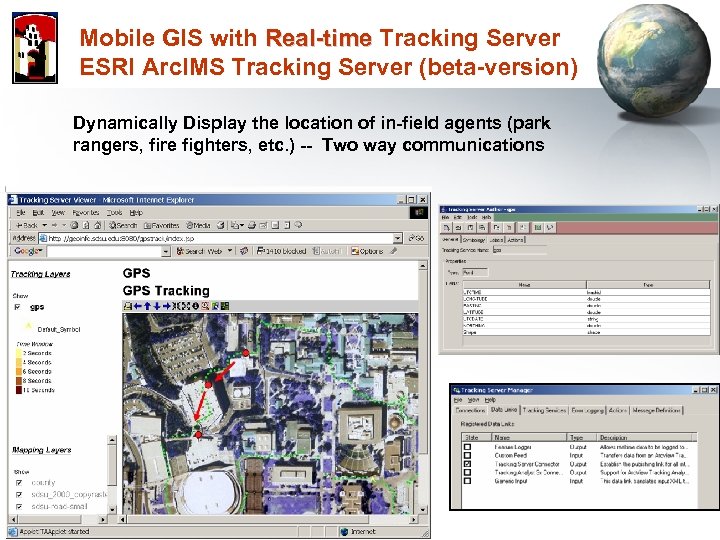720x540 pixels.
Task: Click the Back button in Internet Explorer
Action: click(27, 225)
